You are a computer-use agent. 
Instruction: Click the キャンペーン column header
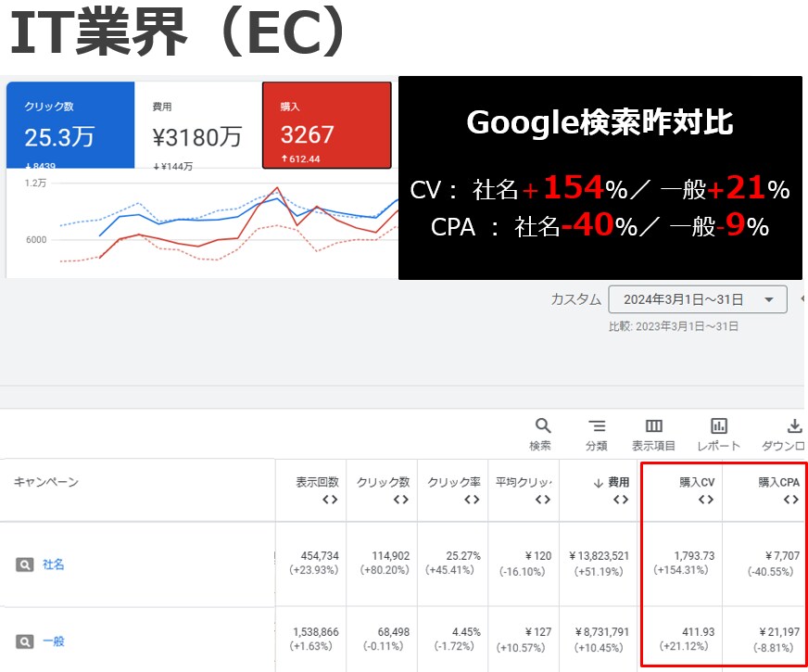(x=45, y=482)
